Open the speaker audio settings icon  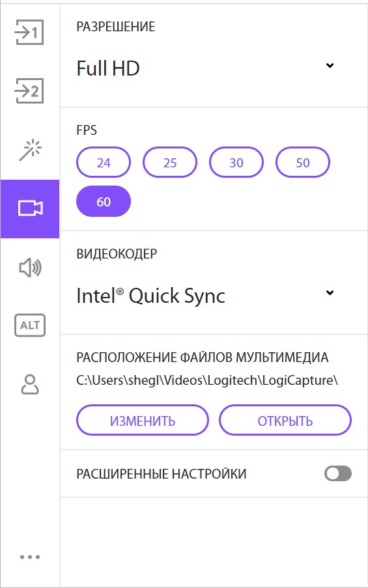pos(31,268)
